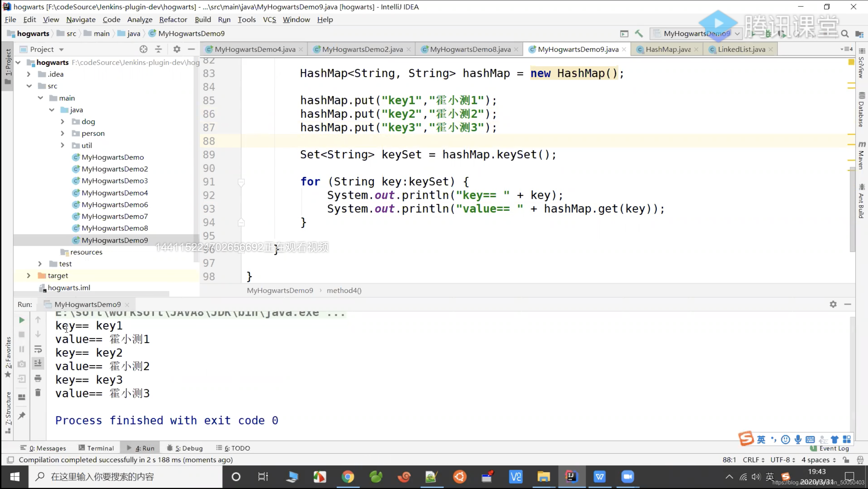The width and height of the screenshot is (868, 489).
Task: Open the Maven tool window
Action: pyautogui.click(x=862, y=155)
